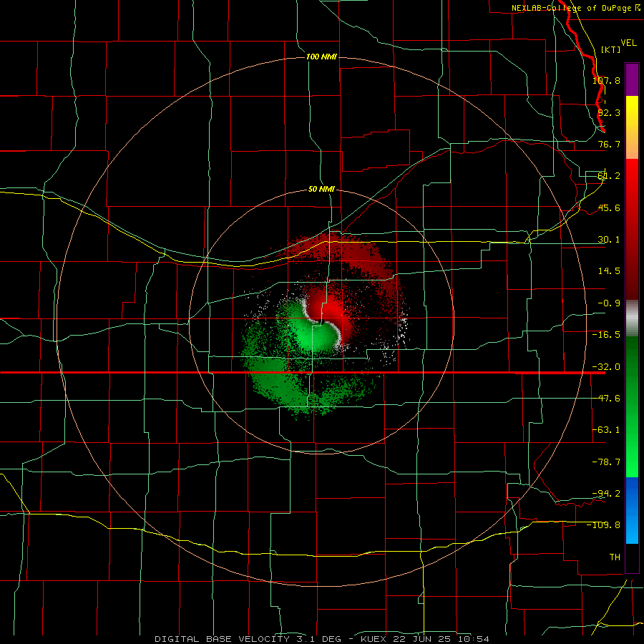Click the VEL legend title

[628, 43]
